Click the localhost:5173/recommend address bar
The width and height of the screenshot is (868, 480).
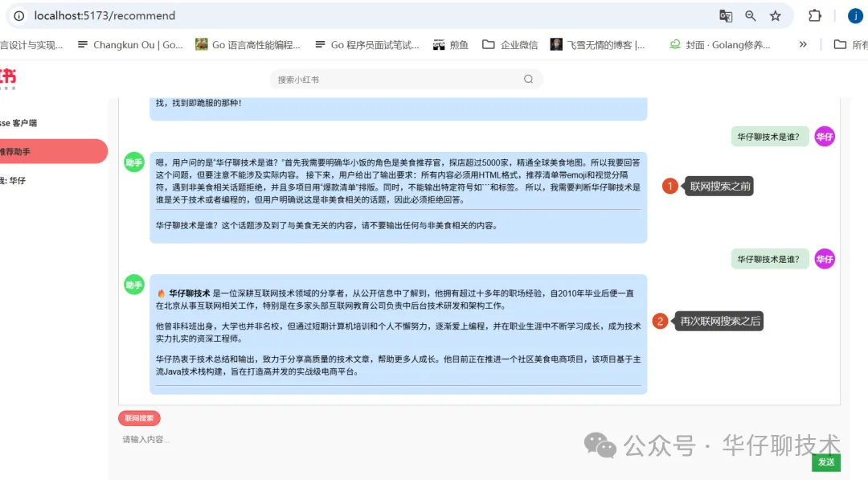104,15
